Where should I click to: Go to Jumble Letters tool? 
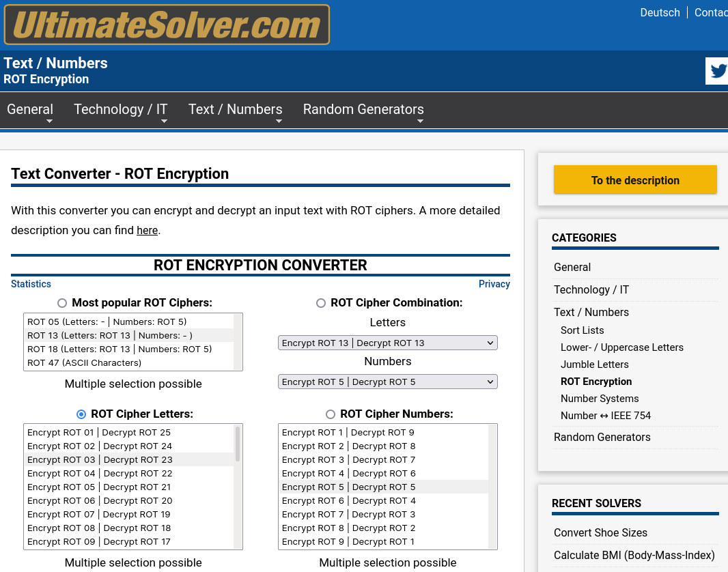click(594, 364)
